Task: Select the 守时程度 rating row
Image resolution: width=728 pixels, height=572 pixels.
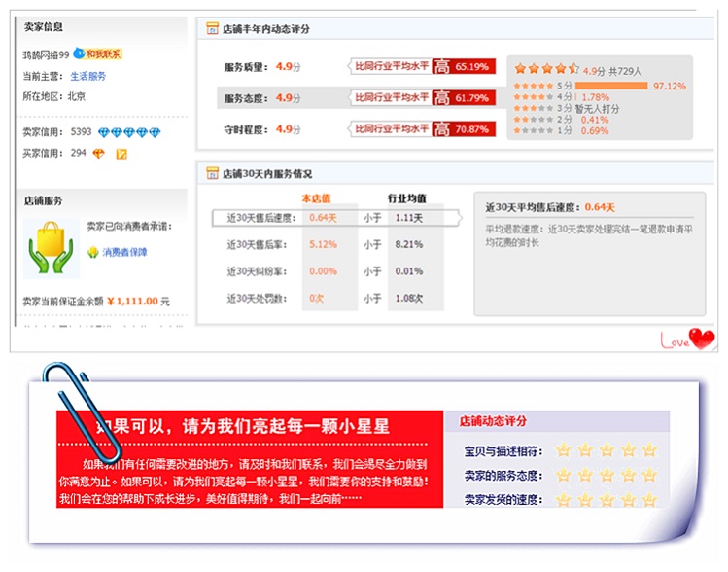Action: pos(360,129)
